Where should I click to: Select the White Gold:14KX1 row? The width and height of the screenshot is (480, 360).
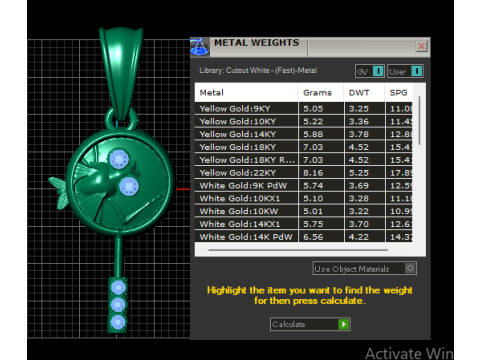(x=304, y=224)
